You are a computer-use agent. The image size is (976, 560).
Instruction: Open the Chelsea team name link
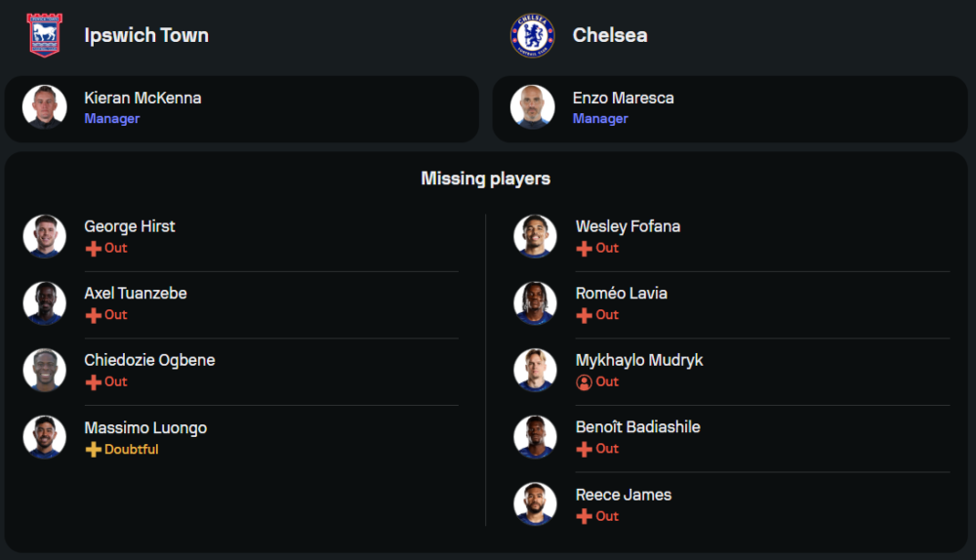(x=610, y=35)
